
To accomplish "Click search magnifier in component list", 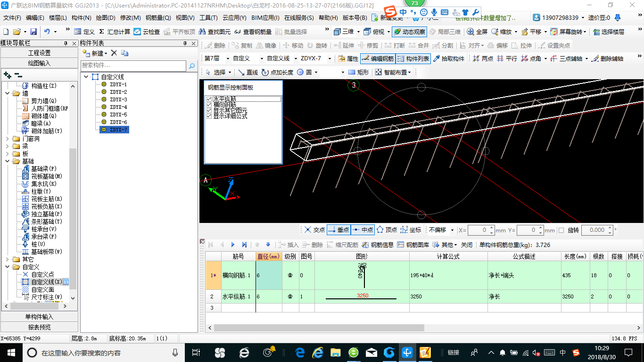I will 192,66.
